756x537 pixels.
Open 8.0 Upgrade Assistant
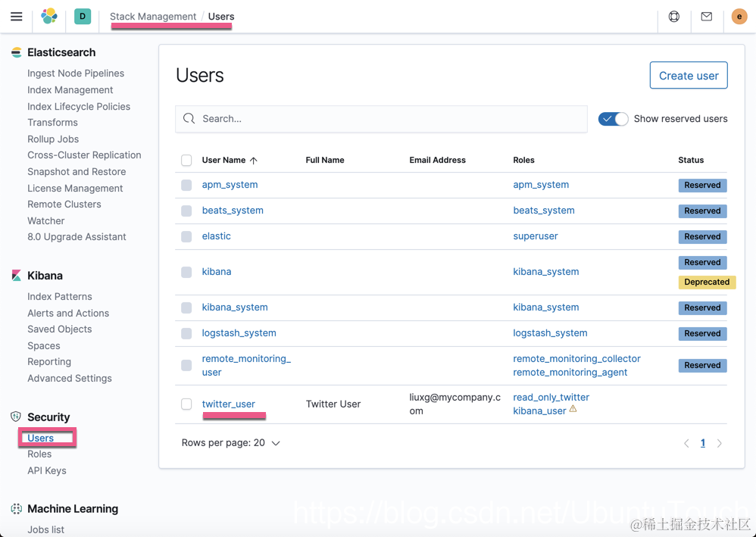click(x=77, y=236)
